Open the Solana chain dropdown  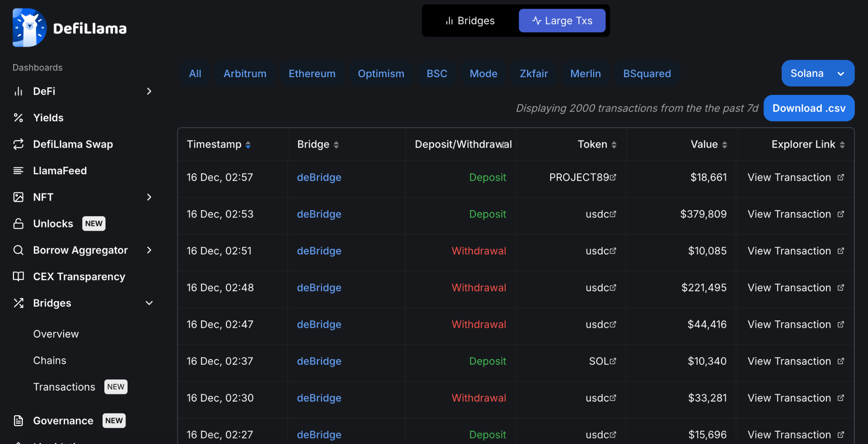(x=818, y=73)
